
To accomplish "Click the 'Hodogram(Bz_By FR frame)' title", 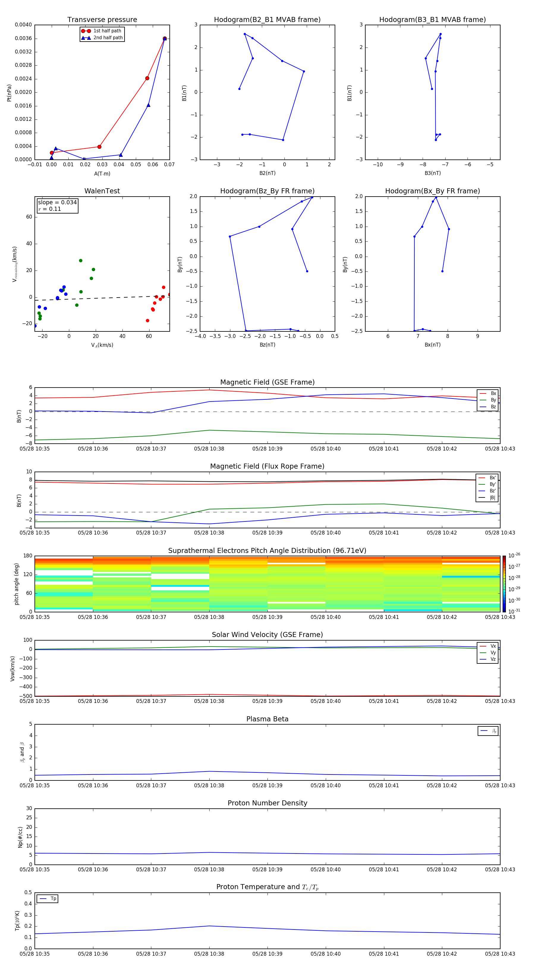I will 267,191.
